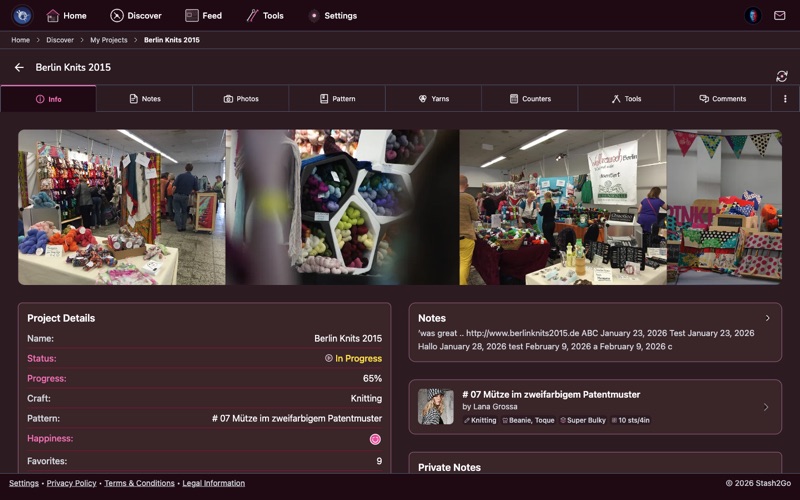Click the Stash2Go logo icon

pos(22,15)
